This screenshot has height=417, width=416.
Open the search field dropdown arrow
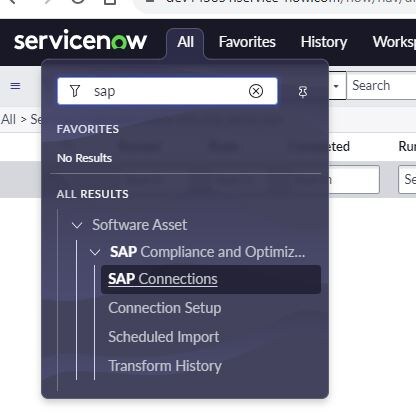click(336, 86)
